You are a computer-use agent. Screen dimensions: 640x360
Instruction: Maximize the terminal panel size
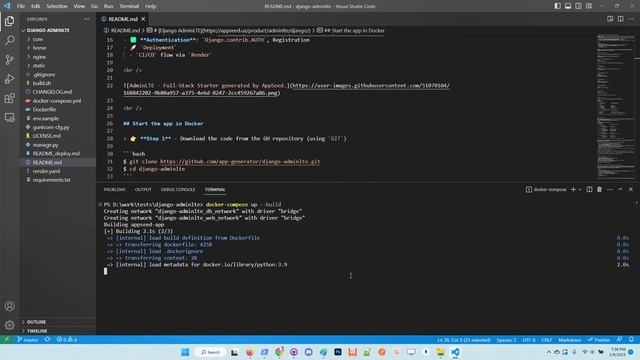(620, 189)
